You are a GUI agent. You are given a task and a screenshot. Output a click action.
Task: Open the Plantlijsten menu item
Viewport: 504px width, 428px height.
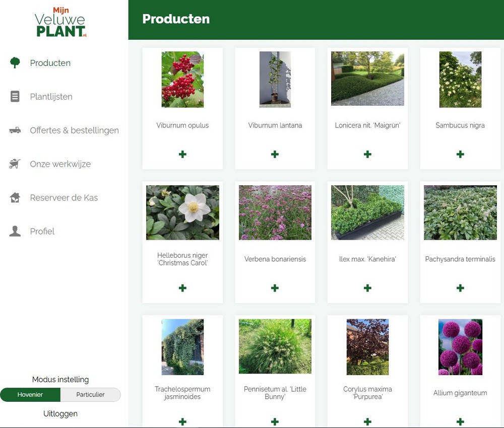pos(51,97)
